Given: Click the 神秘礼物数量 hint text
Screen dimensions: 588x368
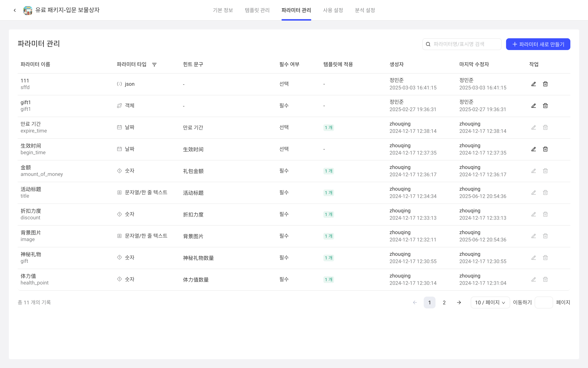Looking at the screenshot, I should pos(198,258).
